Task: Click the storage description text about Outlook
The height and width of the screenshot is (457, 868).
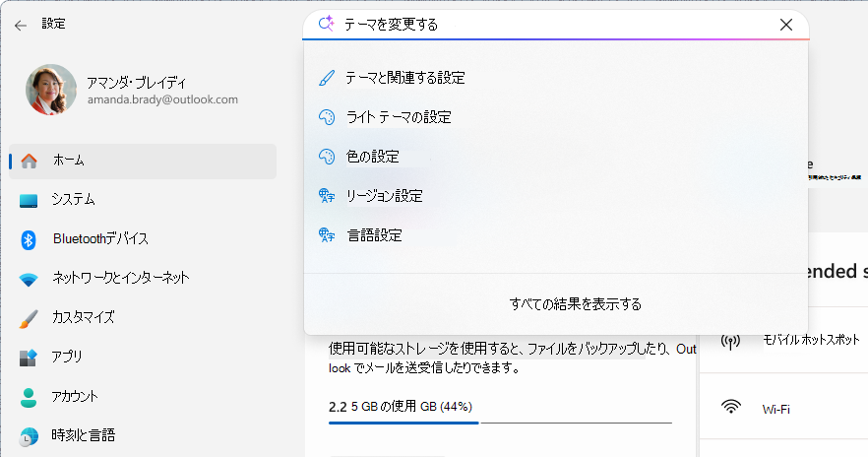Action: [x=512, y=358]
